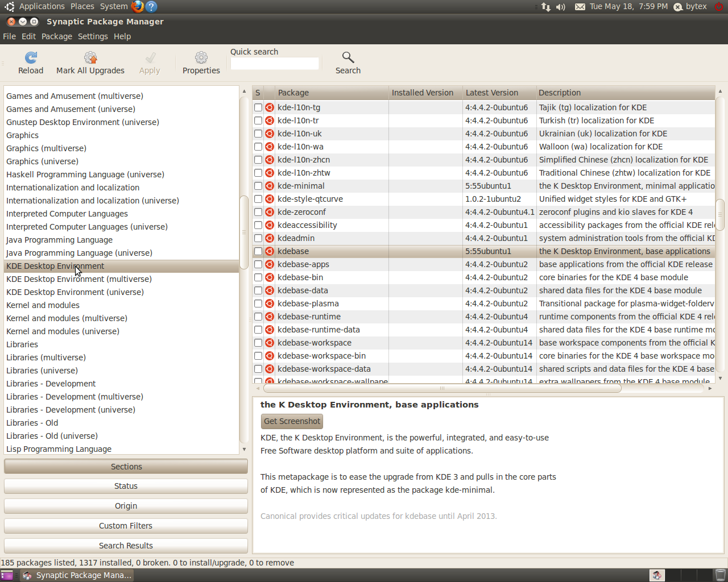This screenshot has width=728, height=582.
Task: Sort by Installed Version column
Action: (425, 93)
